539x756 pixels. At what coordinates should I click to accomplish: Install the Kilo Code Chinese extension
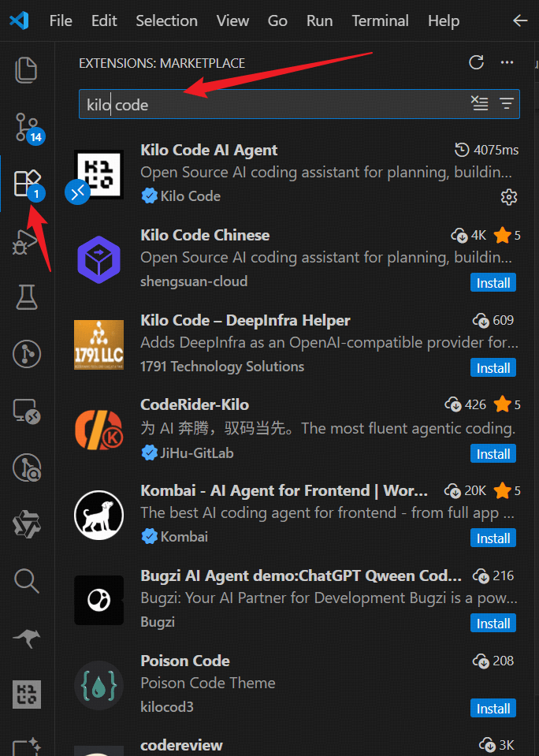click(493, 282)
